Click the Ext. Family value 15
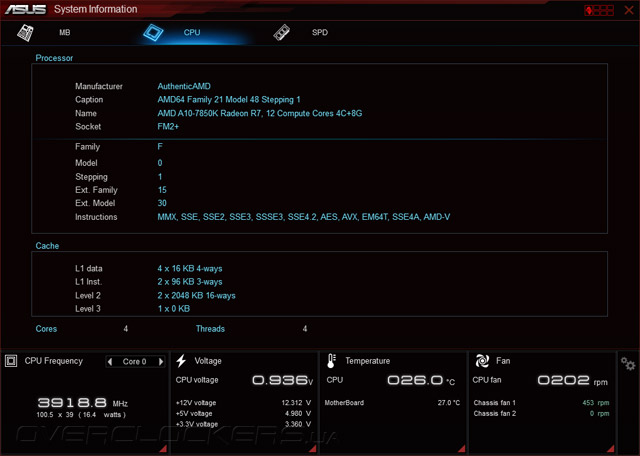Viewport: 640px width, 456px height. coord(162,190)
